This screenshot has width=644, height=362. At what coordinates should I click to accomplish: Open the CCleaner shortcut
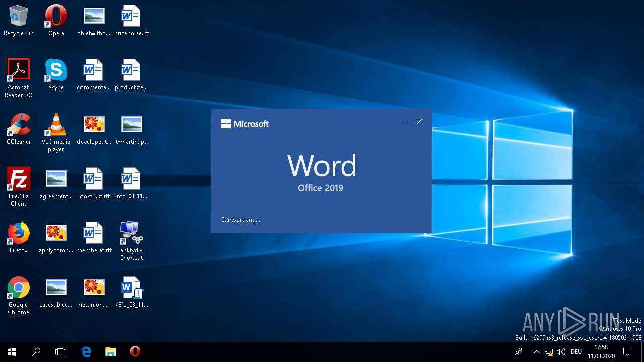click(19, 129)
